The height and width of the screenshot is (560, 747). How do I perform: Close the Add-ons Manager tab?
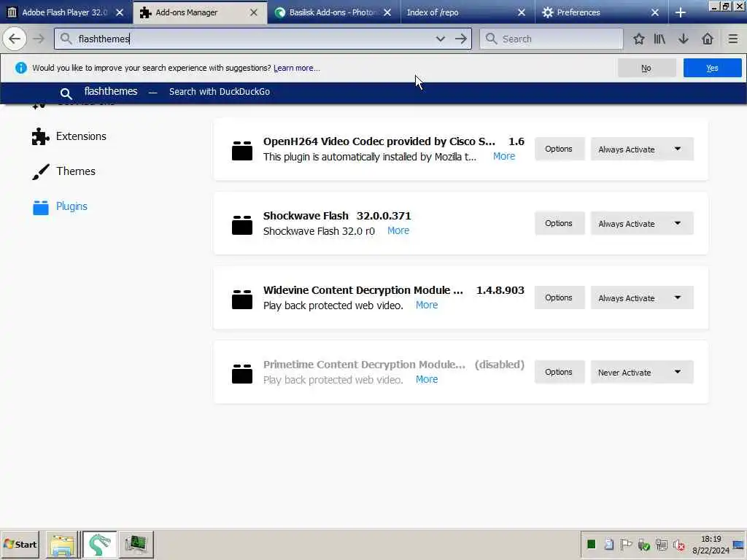coord(253,12)
